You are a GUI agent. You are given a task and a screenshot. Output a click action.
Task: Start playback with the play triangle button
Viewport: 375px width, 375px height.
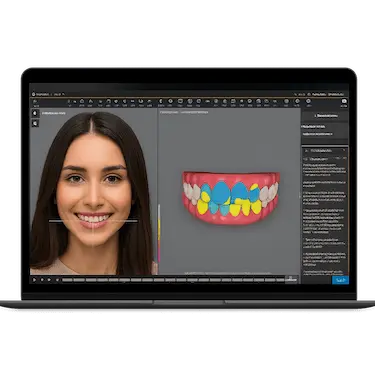[34, 280]
